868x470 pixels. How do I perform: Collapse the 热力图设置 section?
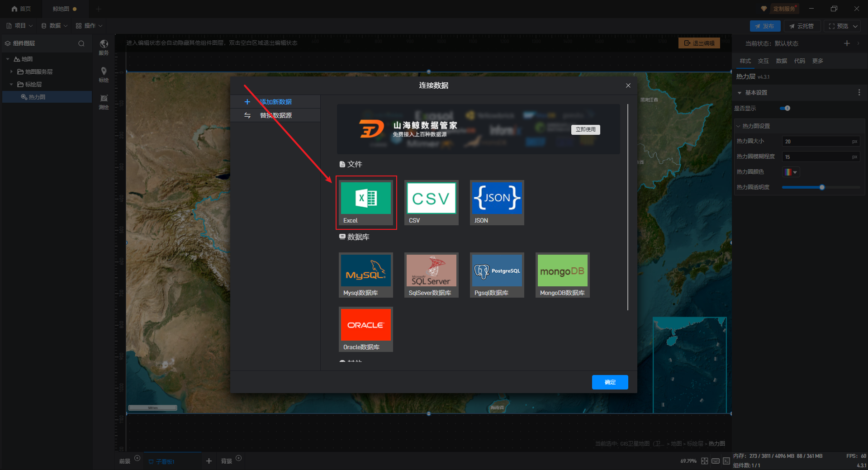tap(738, 126)
